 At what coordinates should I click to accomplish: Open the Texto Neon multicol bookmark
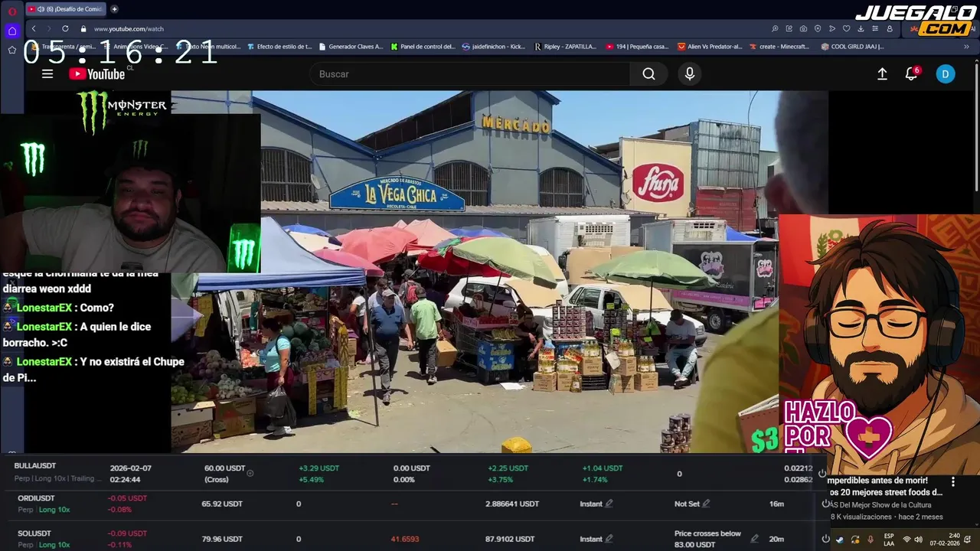(207, 46)
